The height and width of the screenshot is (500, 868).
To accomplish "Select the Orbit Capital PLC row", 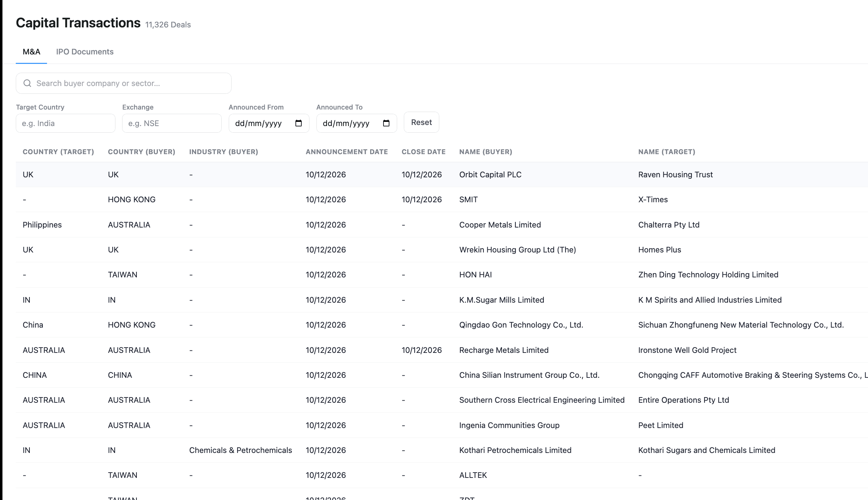I will click(442, 175).
